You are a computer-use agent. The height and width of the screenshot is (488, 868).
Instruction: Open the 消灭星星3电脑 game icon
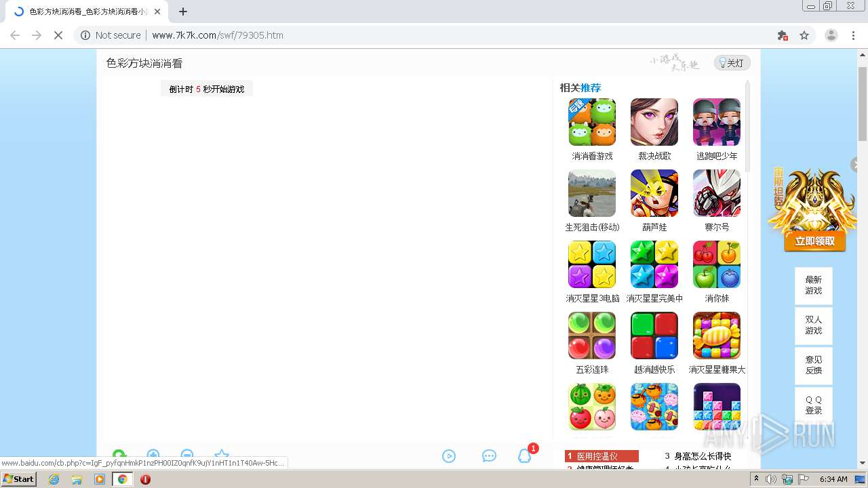tap(592, 264)
